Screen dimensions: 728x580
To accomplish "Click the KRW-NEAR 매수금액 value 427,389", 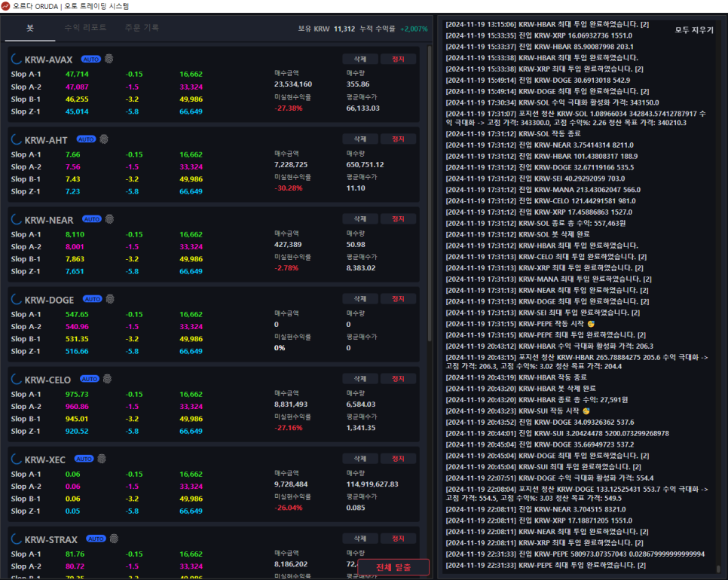I will [288, 245].
